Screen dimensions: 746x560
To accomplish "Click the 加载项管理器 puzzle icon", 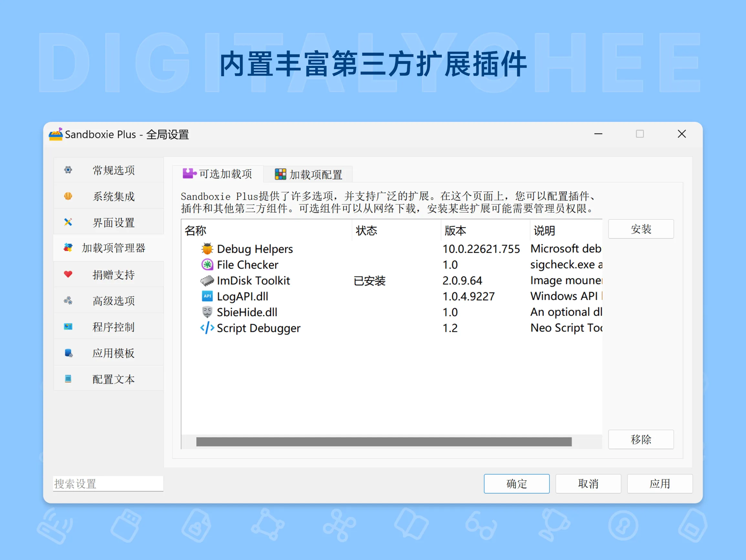I will pos(68,248).
